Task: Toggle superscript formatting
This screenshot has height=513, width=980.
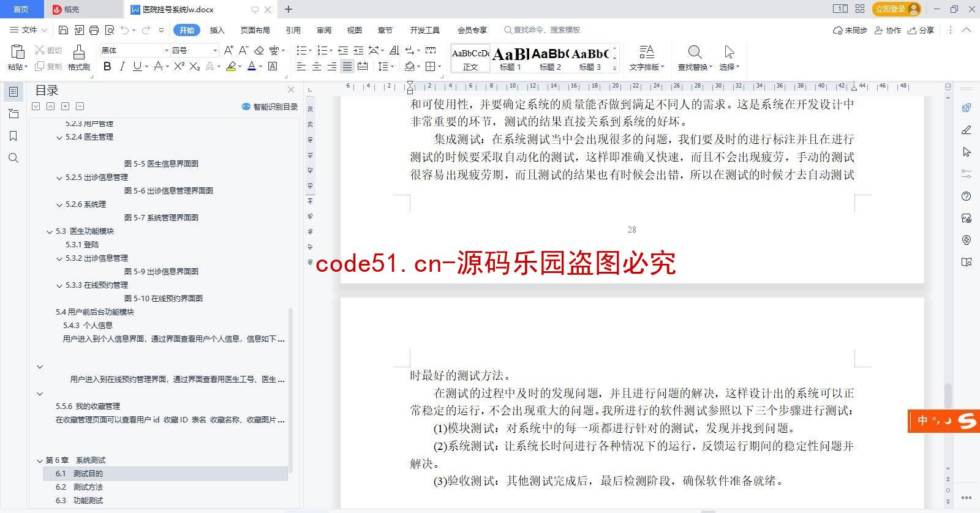Action: click(x=179, y=66)
